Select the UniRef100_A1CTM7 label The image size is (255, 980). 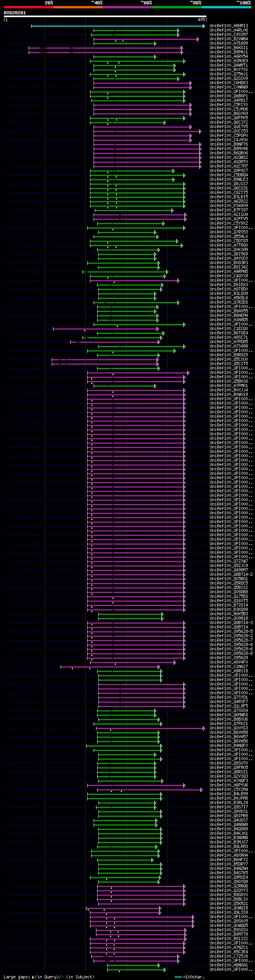pyautogui.click(x=229, y=166)
